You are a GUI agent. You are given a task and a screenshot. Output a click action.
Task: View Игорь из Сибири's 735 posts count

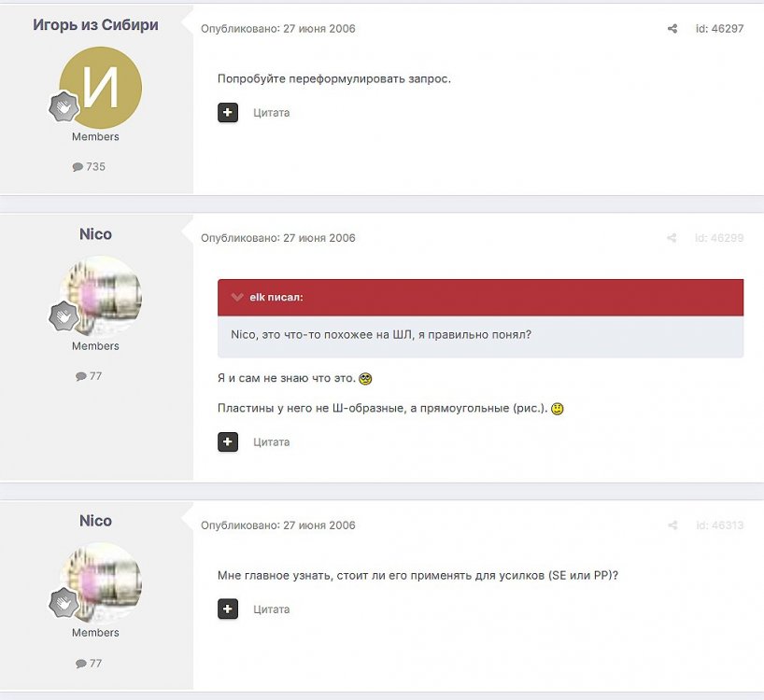point(89,166)
